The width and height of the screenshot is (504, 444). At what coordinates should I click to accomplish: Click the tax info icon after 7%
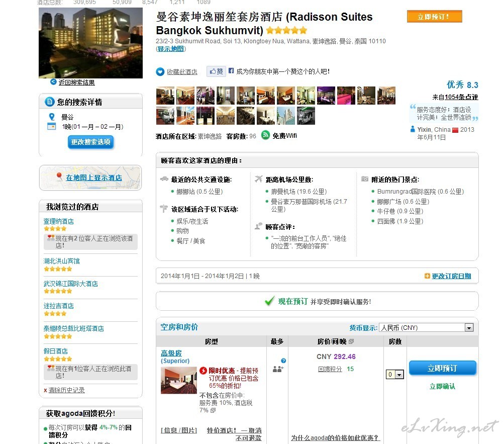pos(214,410)
